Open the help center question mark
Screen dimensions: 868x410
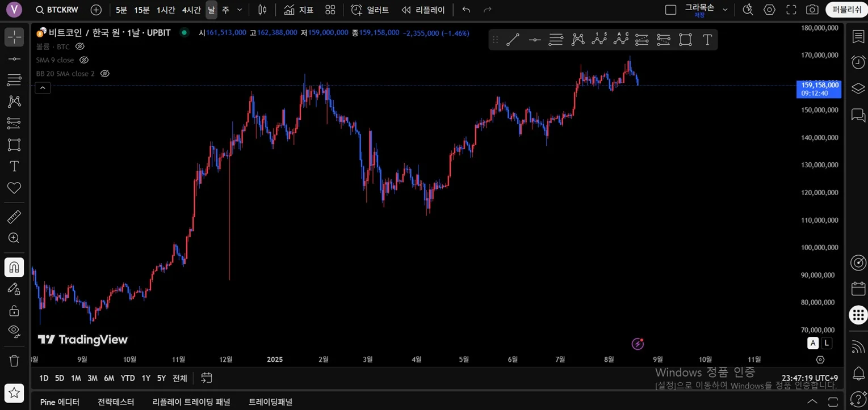[x=858, y=399]
